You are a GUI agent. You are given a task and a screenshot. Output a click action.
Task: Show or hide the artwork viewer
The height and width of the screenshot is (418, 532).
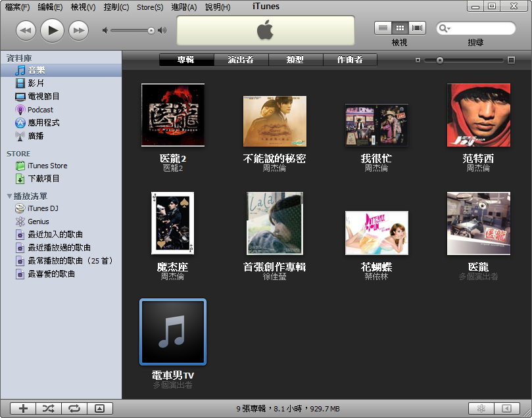tap(100, 409)
